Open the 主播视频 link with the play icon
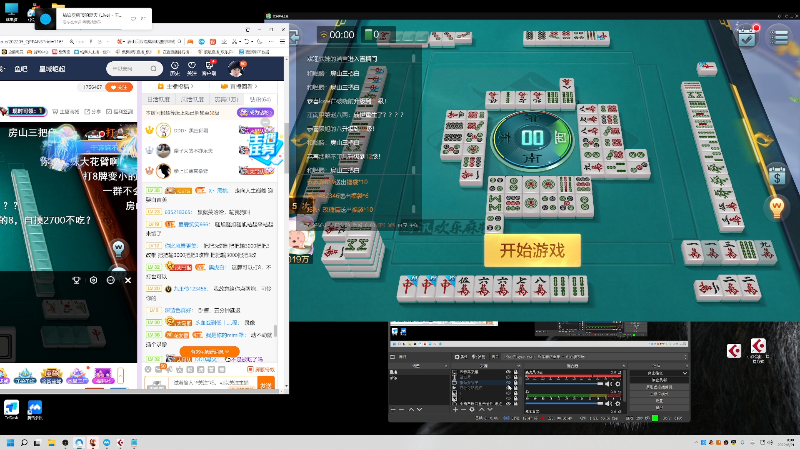Screen dimensions: 800x450 (175, 86)
